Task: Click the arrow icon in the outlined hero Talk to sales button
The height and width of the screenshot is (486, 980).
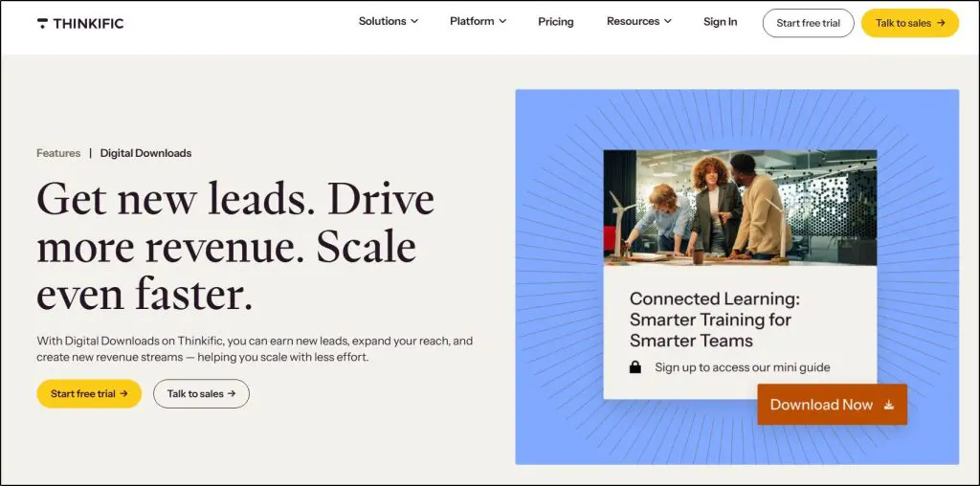Action: (x=232, y=394)
